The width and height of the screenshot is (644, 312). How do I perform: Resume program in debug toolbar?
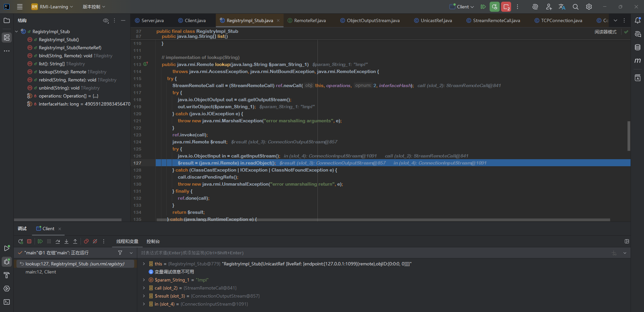[40, 241]
